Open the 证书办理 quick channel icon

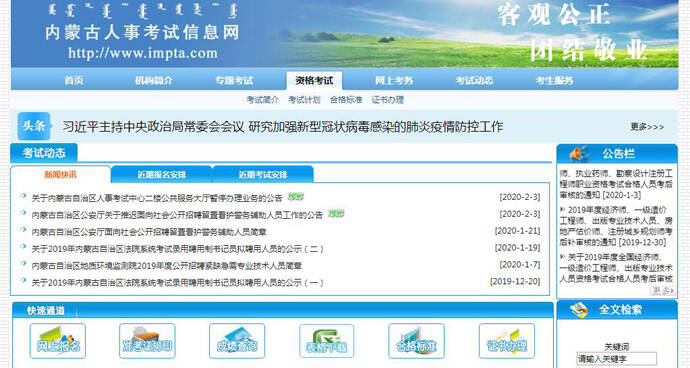click(506, 341)
